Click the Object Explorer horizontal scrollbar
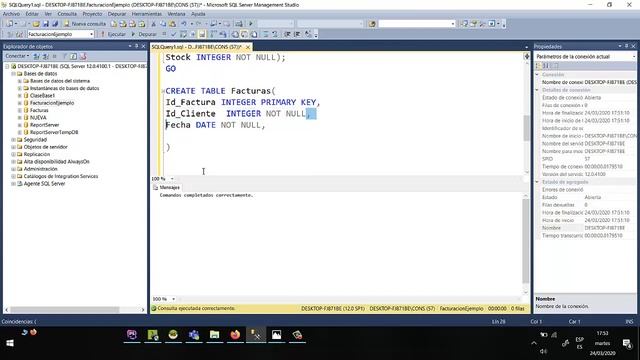The image size is (640, 360). (x=64, y=310)
